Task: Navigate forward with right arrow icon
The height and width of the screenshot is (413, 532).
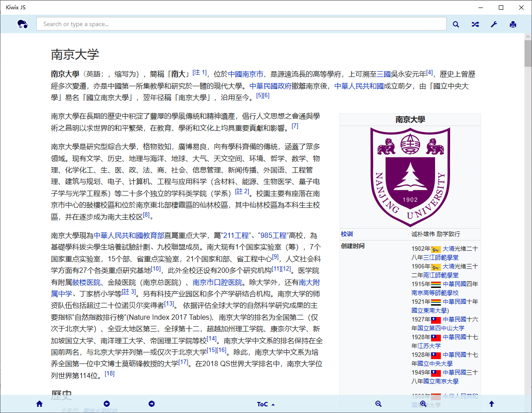Action: [x=151, y=404]
